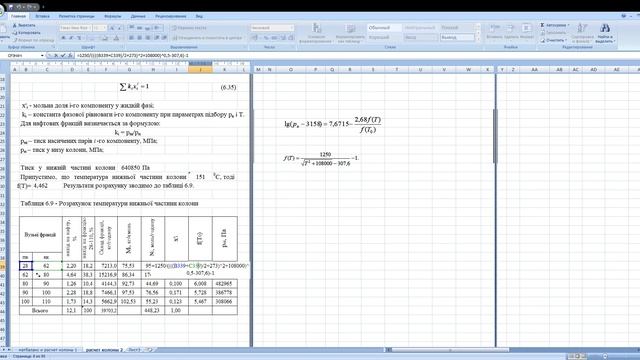Open the text orientation options
Viewport: 640px width, 360px height.
[158, 28]
